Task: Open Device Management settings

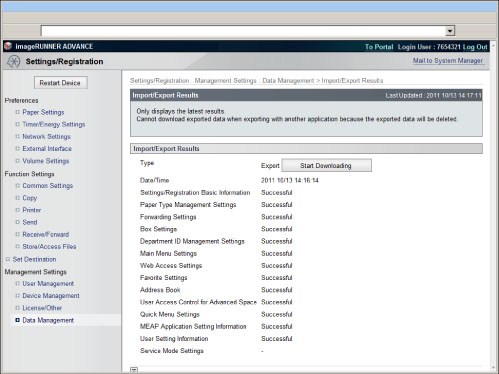Action: point(51,296)
